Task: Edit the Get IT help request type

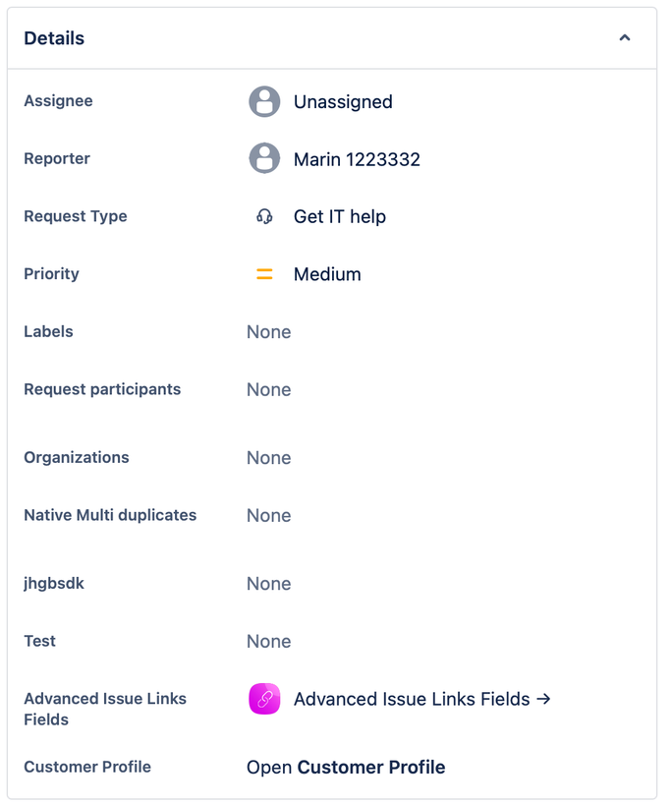Action: (339, 216)
